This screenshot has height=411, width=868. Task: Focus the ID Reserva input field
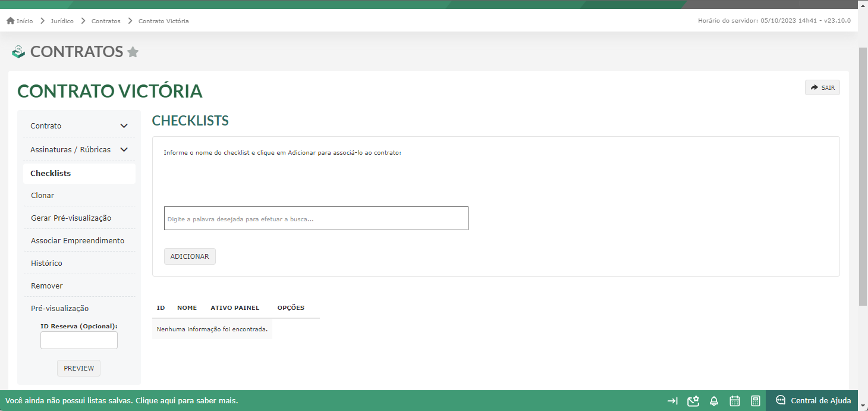[79, 340]
